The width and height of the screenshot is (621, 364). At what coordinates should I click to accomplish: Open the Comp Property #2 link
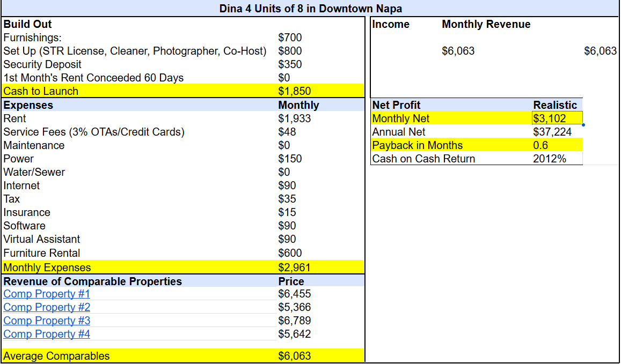pyautogui.click(x=47, y=307)
